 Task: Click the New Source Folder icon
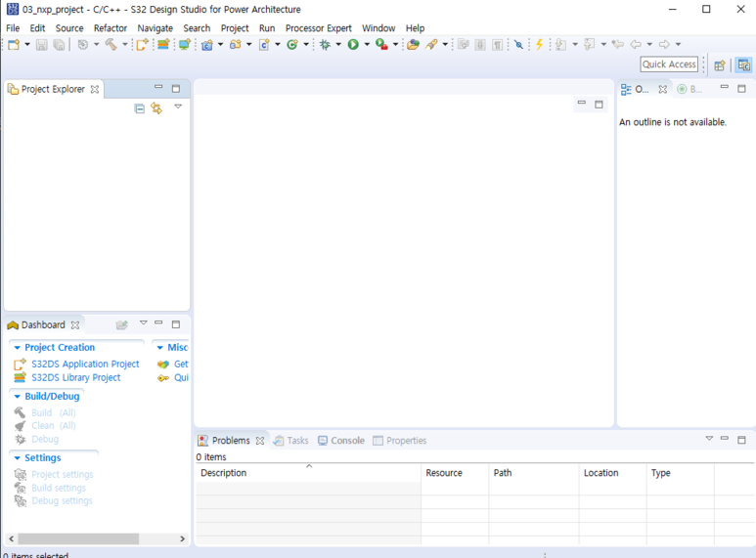pos(236,45)
